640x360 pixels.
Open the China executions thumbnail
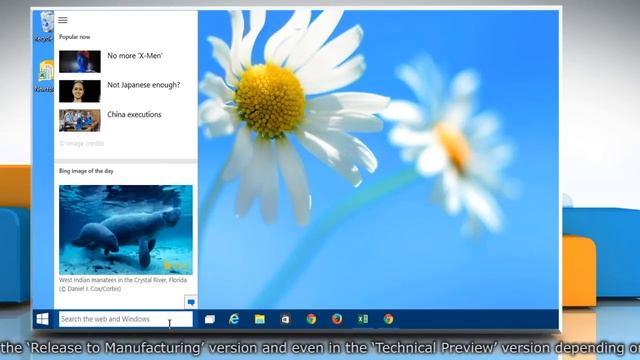pyautogui.click(x=80, y=120)
